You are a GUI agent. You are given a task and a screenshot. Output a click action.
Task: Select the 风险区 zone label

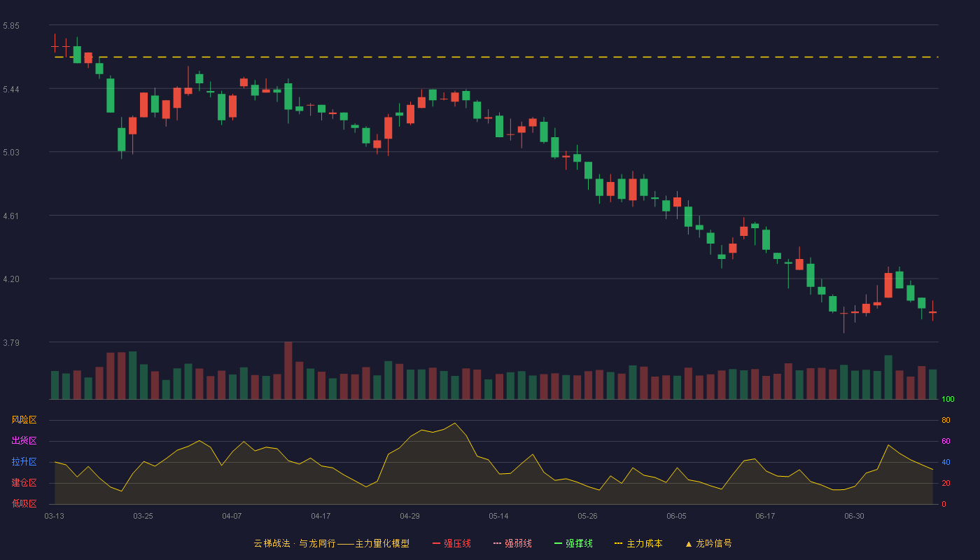point(24,420)
